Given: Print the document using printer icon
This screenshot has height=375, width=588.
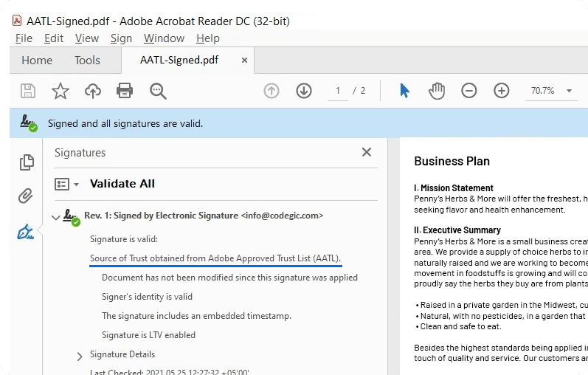Looking at the screenshot, I should click(x=125, y=91).
